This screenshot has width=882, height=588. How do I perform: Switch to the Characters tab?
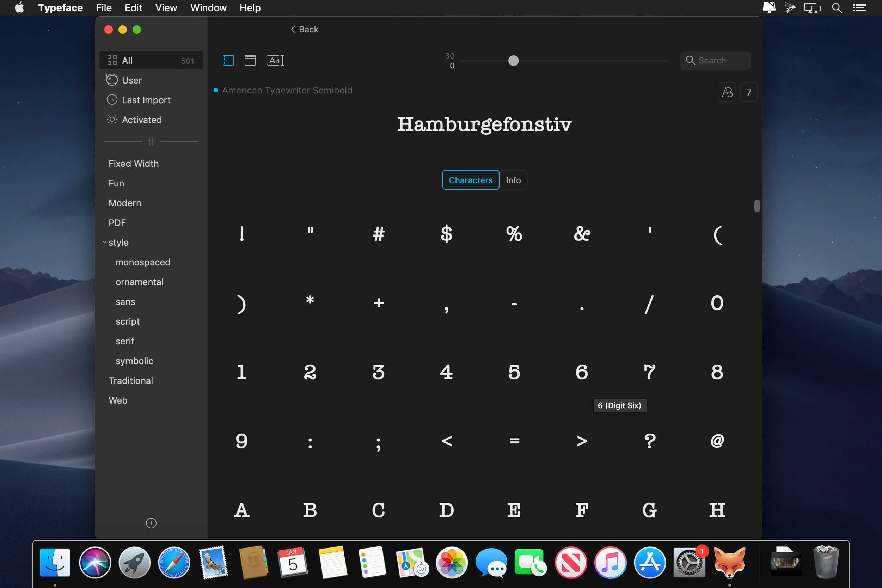click(x=471, y=180)
